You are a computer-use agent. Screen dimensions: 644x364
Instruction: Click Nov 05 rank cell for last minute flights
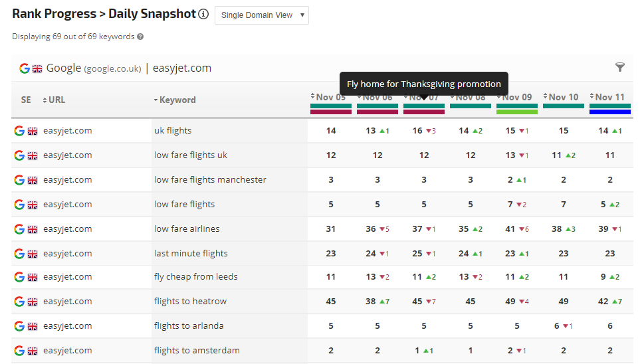[x=331, y=253]
